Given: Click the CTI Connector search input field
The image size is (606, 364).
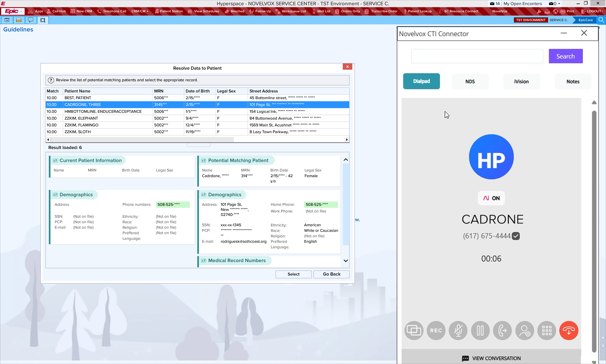Looking at the screenshot, I should click(477, 56).
